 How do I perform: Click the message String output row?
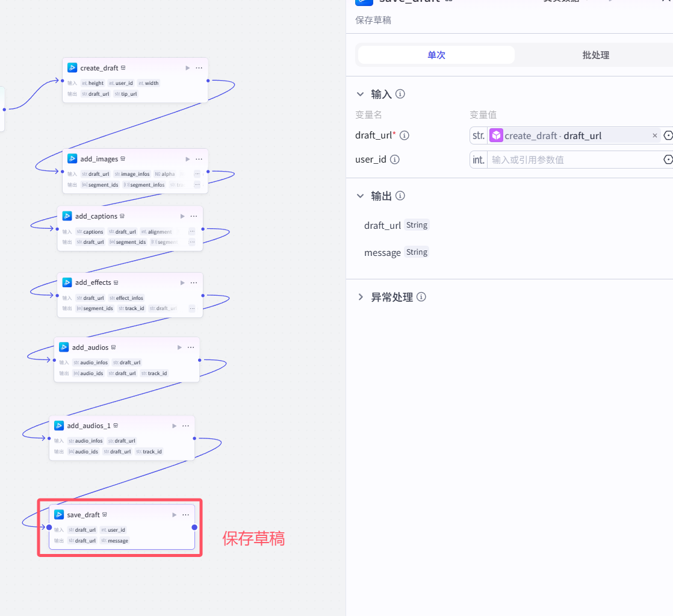[396, 252]
